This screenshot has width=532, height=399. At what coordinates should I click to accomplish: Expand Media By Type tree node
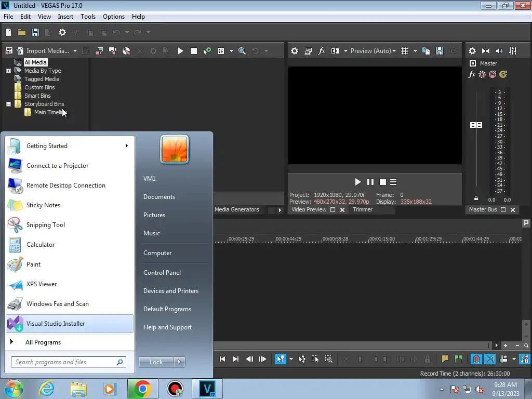[x=8, y=71]
